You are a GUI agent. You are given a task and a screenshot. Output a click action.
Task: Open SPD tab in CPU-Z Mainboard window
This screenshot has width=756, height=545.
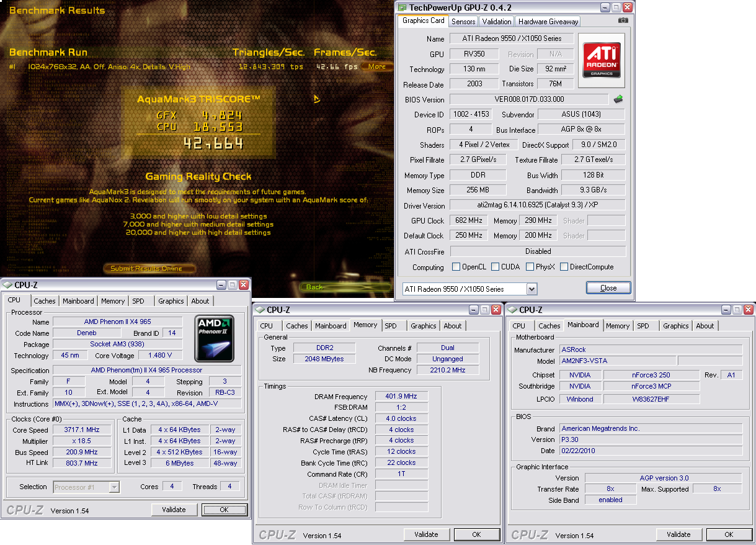(643, 326)
